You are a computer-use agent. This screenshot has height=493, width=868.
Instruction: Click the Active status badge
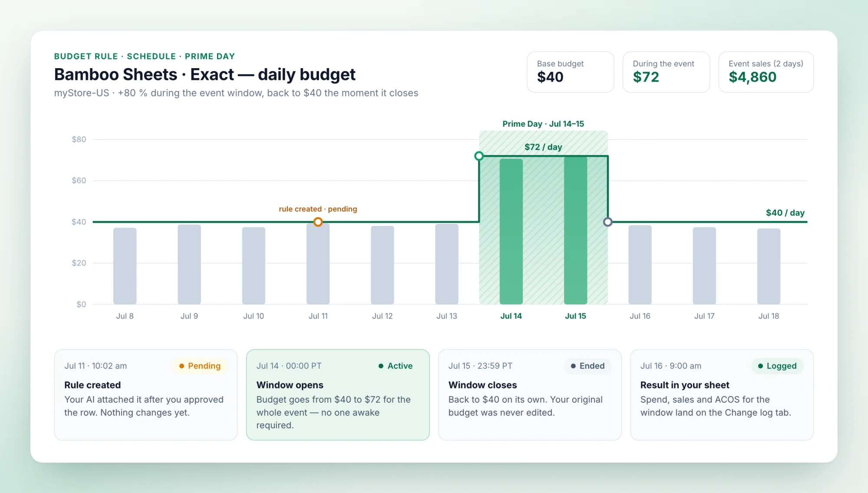(x=395, y=366)
